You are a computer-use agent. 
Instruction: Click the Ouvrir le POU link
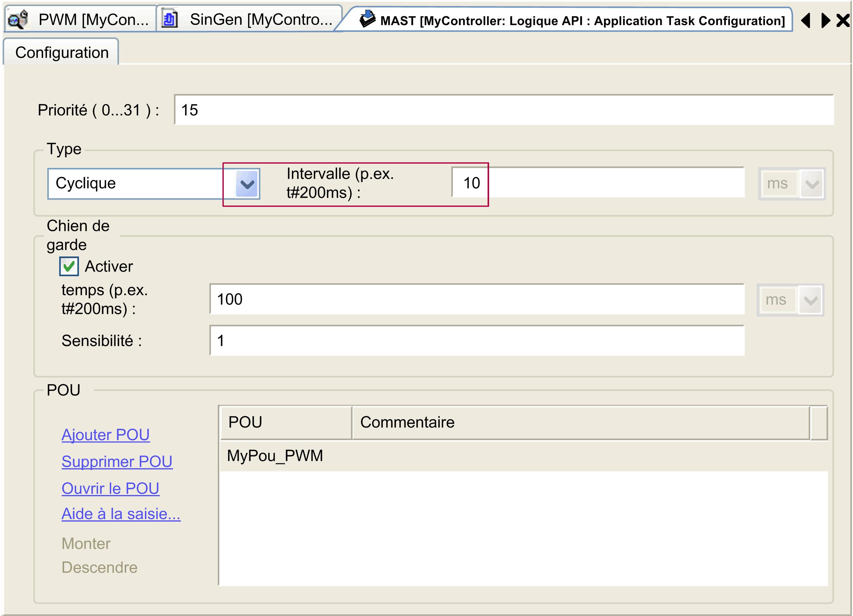click(x=111, y=488)
